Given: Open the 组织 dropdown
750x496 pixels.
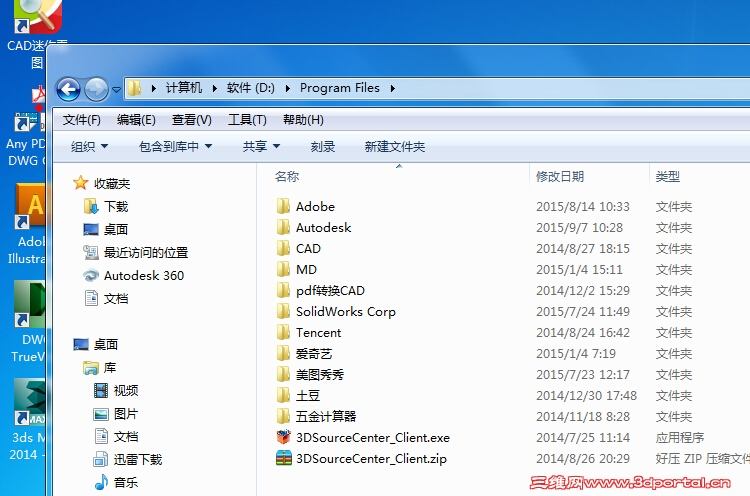Looking at the screenshot, I should pos(89,146).
